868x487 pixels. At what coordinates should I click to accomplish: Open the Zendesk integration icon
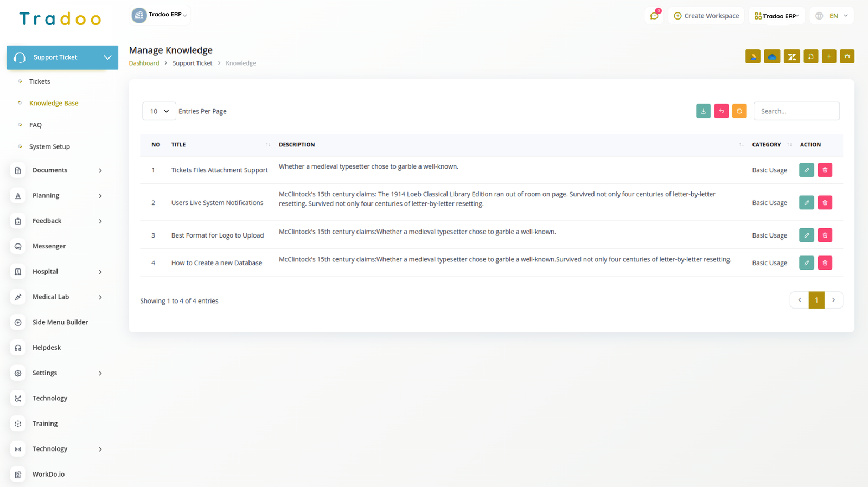pos(792,56)
